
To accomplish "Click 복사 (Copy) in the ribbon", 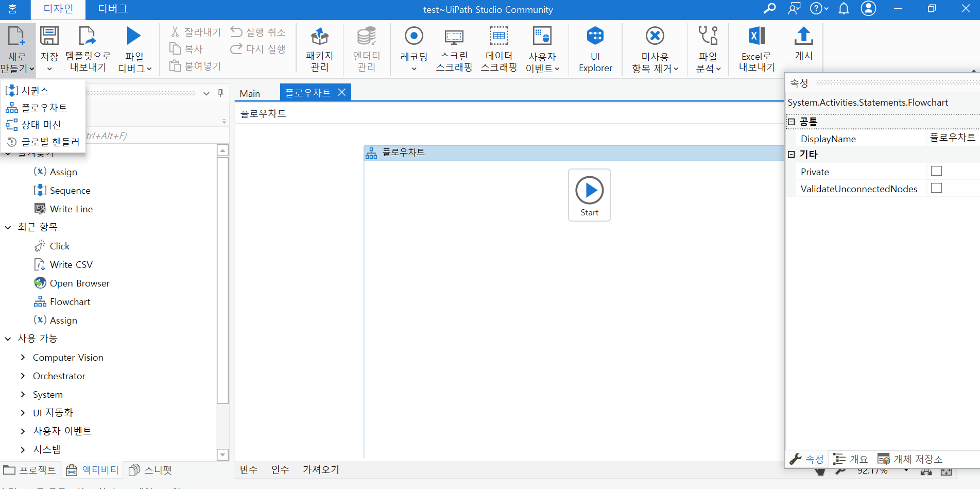I will tap(186, 49).
